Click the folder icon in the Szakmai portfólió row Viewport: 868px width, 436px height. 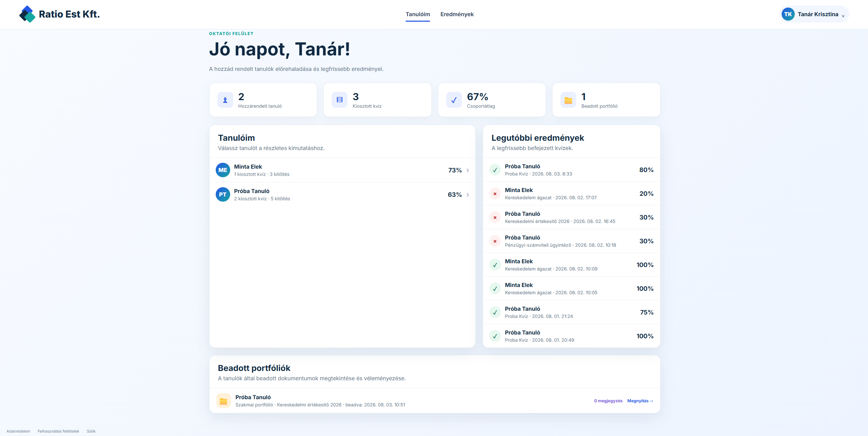(224, 401)
